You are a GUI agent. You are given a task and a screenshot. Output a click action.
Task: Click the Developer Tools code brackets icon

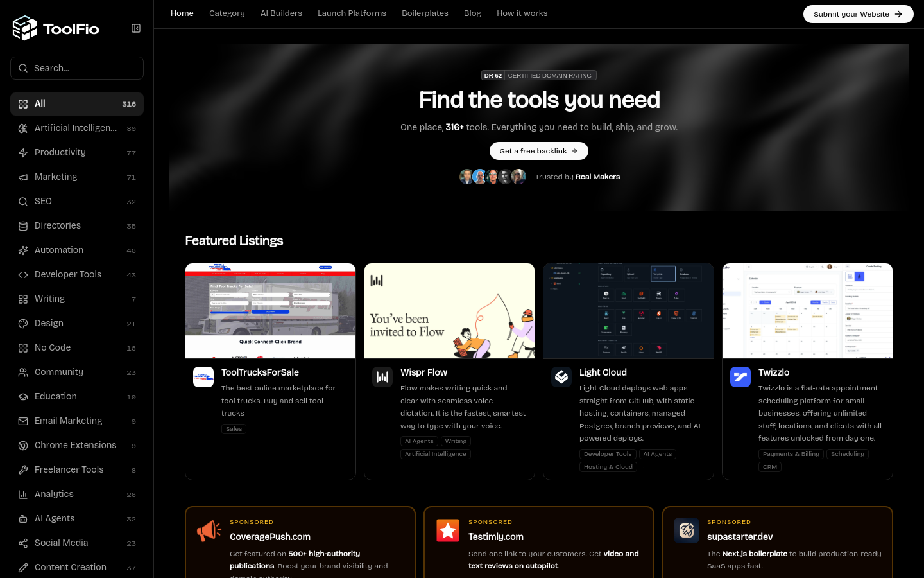pyautogui.click(x=23, y=275)
